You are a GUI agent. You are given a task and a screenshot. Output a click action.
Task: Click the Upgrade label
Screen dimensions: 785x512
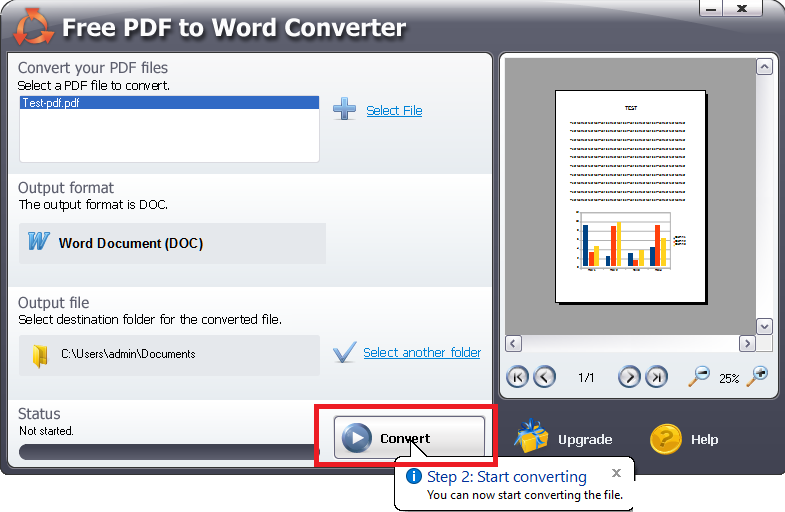585,439
